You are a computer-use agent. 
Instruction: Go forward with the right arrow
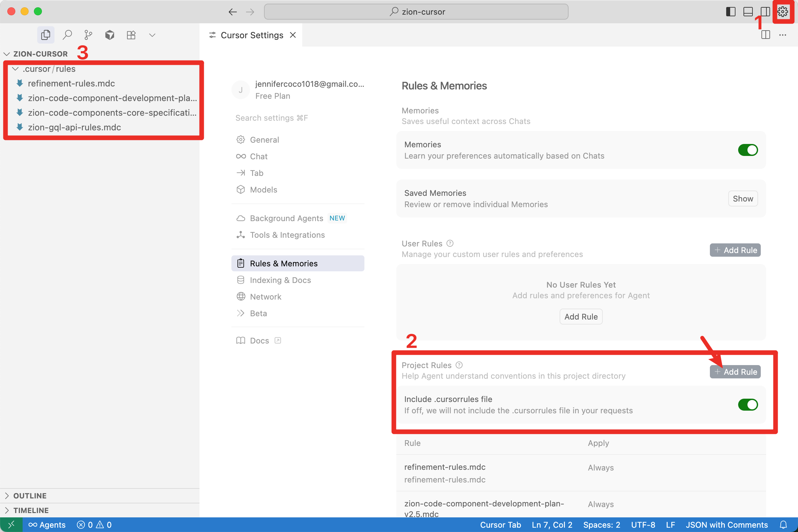250,12
